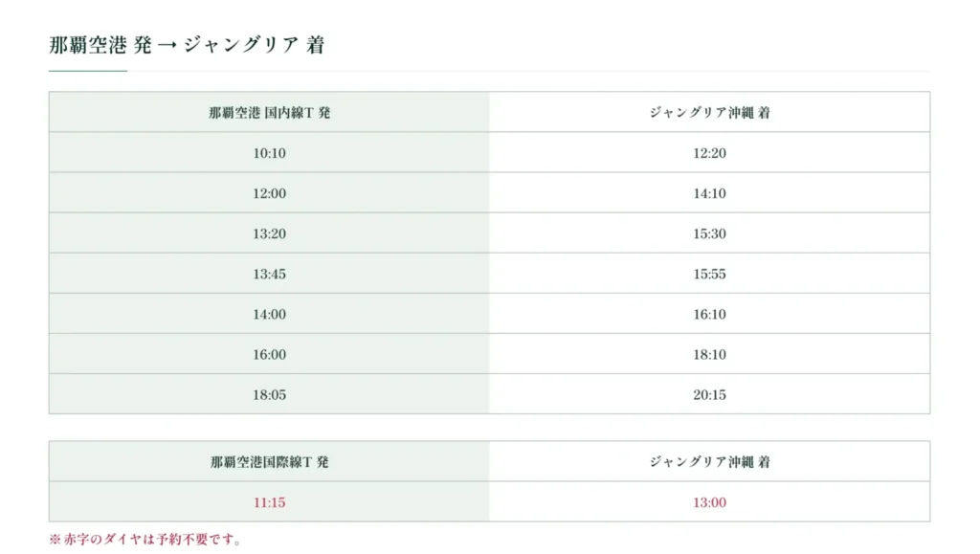This screenshot has width=980, height=554.
Task: Click the 13:20 departure time
Action: (x=269, y=233)
